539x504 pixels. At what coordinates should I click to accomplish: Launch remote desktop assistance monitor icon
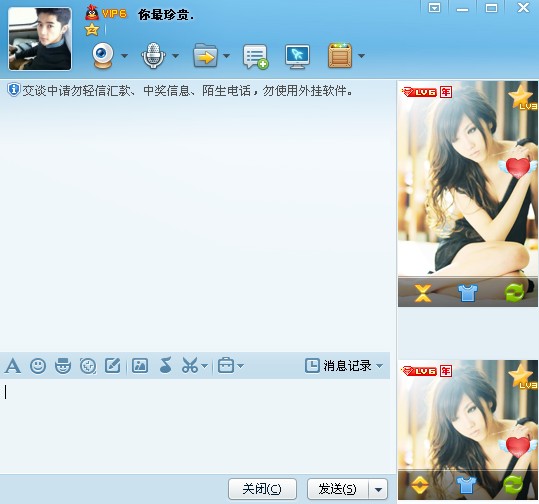(x=297, y=56)
